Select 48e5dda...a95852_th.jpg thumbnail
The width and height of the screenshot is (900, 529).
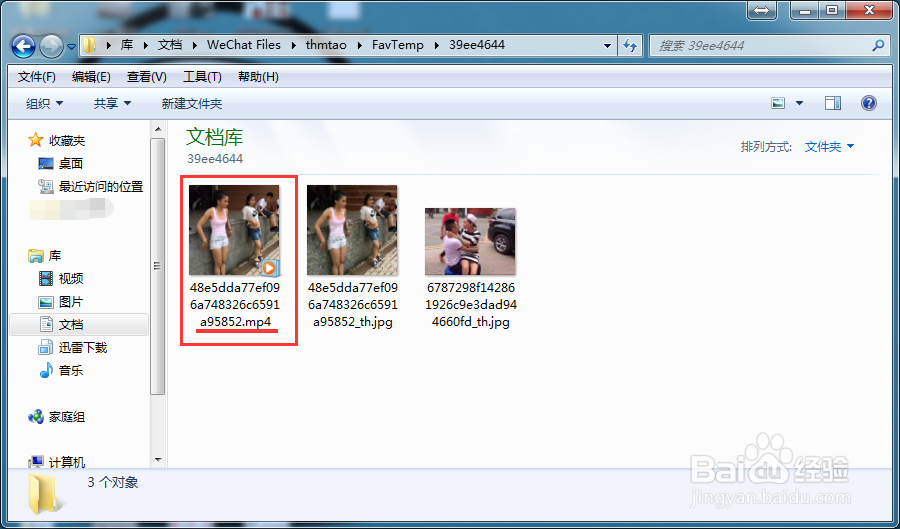pyautogui.click(x=352, y=230)
